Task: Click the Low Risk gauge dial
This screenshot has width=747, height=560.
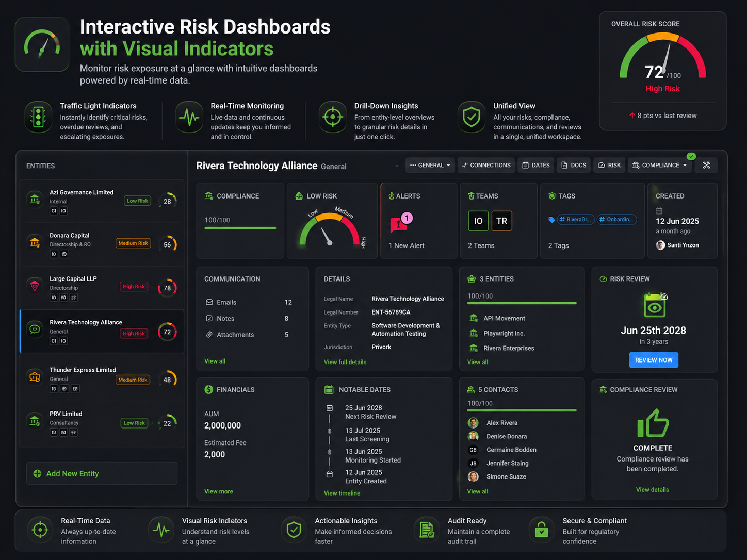Action: [330, 229]
